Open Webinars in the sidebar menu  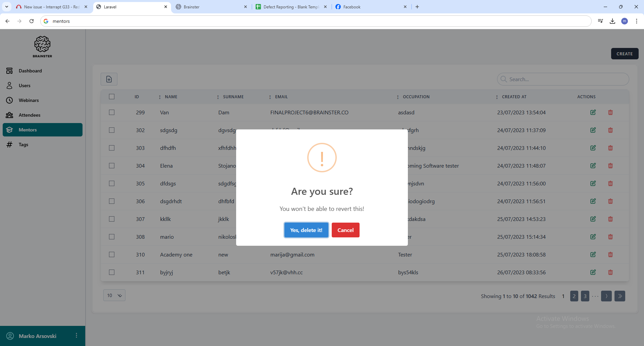29,100
